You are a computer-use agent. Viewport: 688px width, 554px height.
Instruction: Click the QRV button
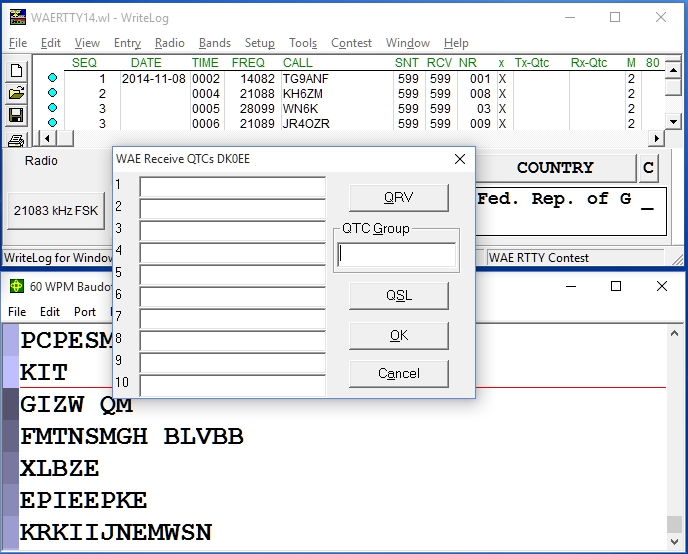point(399,198)
